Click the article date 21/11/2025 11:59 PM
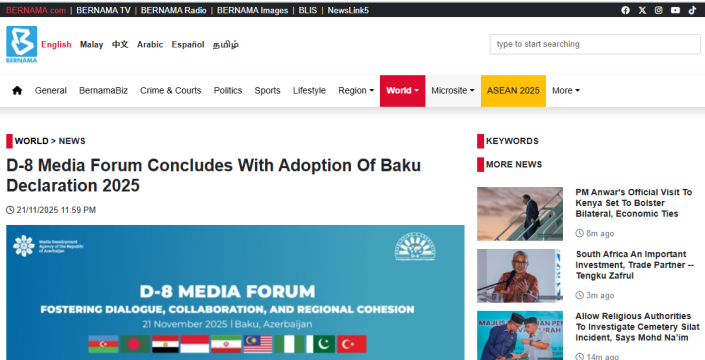Screen dimensions: 705x360 56,210
